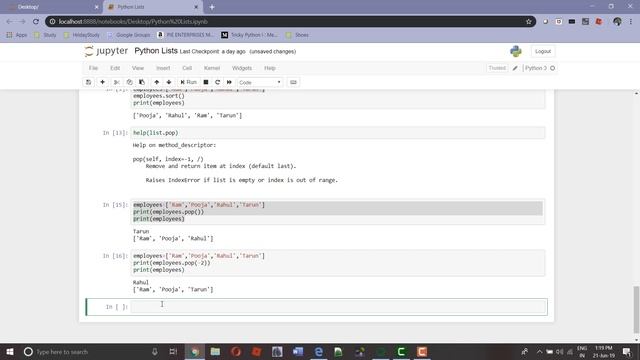This screenshot has width=640, height=360.
Task: Click the Python logo icon
Action: 516,51
